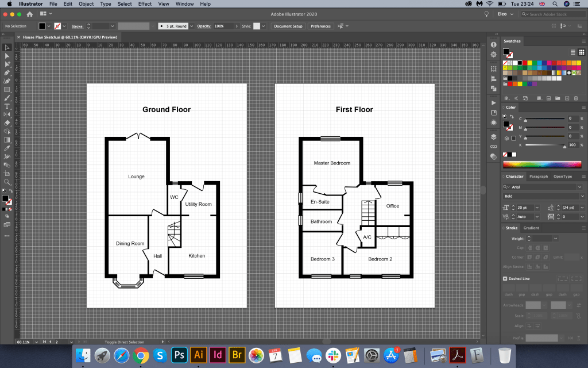Click the Preferences button
The height and width of the screenshot is (368, 588).
tap(320, 26)
